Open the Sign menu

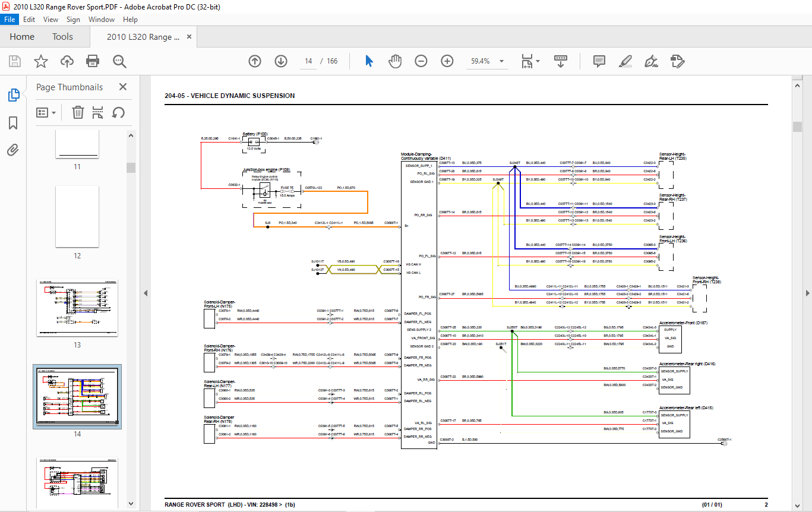(x=73, y=20)
